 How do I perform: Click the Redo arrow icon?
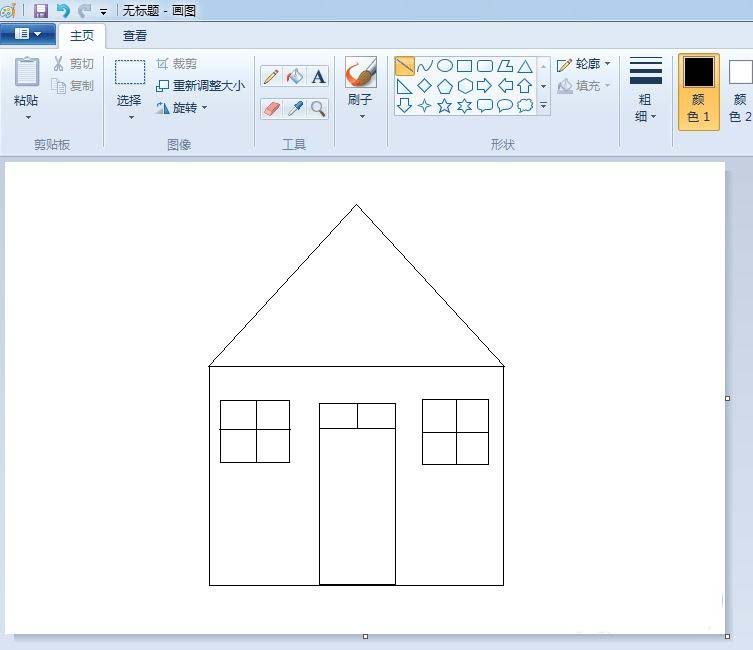pyautogui.click(x=85, y=11)
